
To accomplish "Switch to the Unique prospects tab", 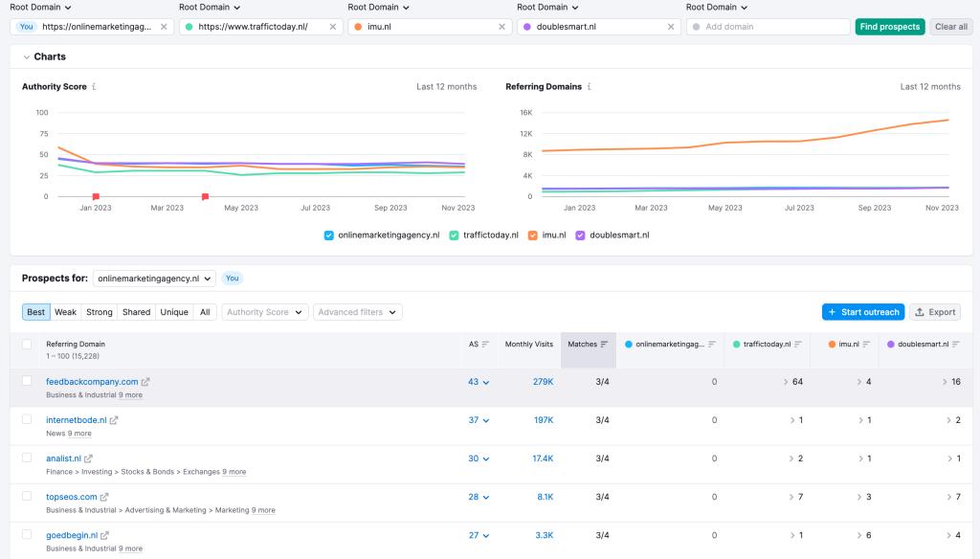I will (x=173, y=312).
